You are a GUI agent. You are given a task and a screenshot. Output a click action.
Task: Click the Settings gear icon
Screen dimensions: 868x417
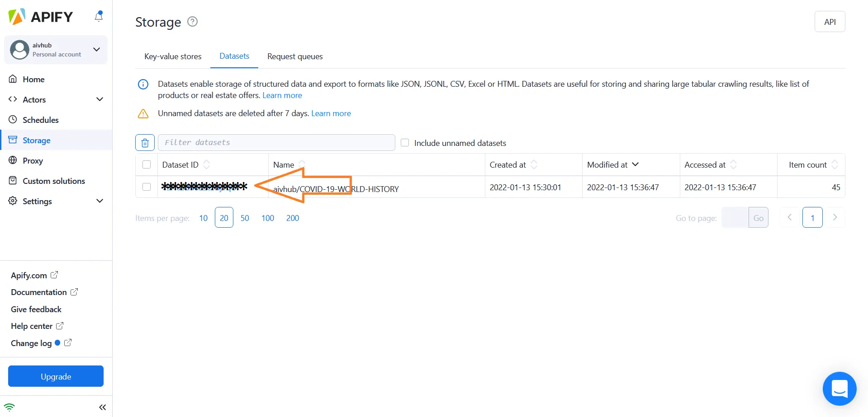point(13,201)
